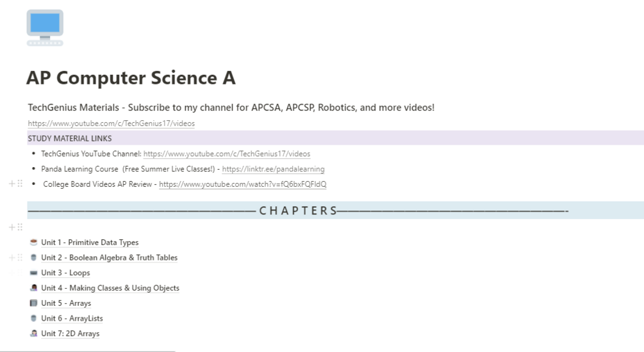The height and width of the screenshot is (352, 644).
Task: Click the computer page icon
Action: pyautogui.click(x=45, y=28)
